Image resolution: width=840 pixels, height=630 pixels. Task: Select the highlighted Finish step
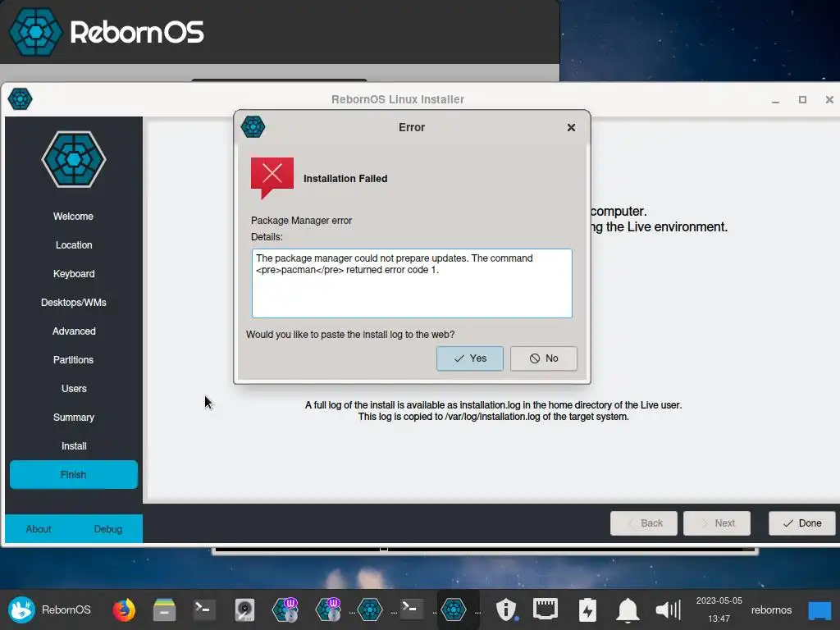(x=73, y=475)
